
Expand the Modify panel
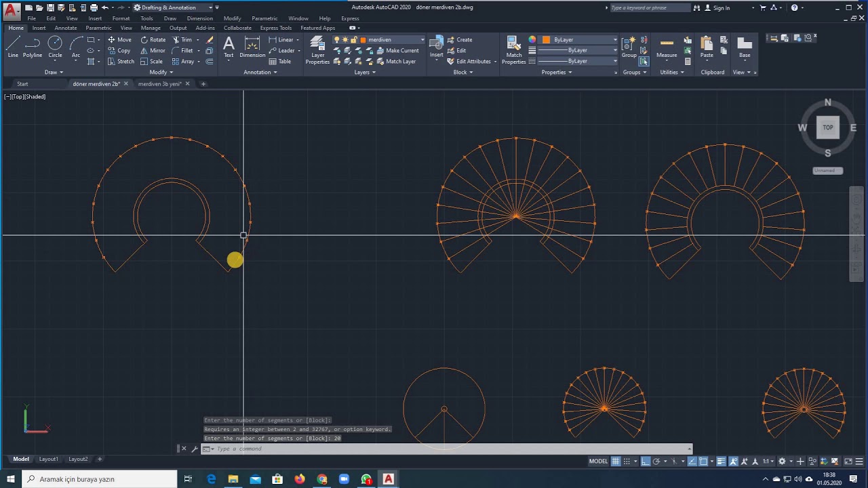(161, 72)
